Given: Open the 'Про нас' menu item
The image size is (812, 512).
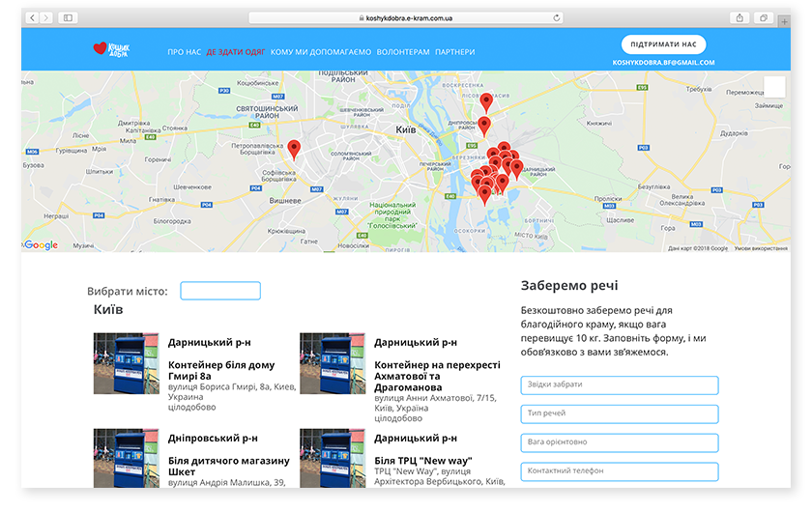Looking at the screenshot, I should click(x=184, y=52).
